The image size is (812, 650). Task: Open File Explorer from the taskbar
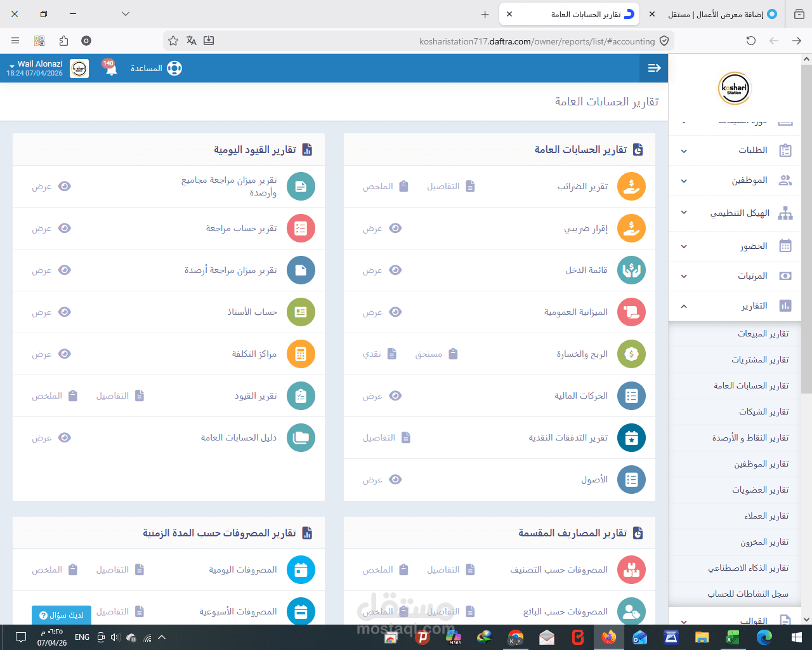click(x=702, y=637)
